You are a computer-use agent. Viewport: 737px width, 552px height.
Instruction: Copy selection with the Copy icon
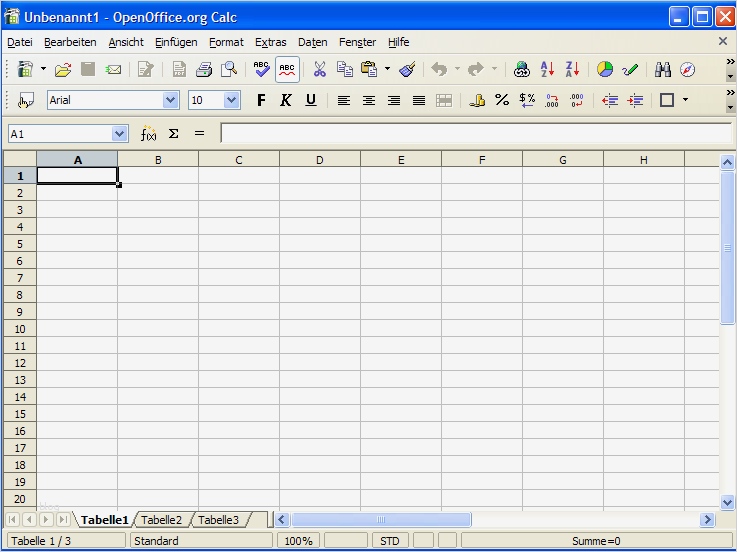pyautogui.click(x=345, y=70)
